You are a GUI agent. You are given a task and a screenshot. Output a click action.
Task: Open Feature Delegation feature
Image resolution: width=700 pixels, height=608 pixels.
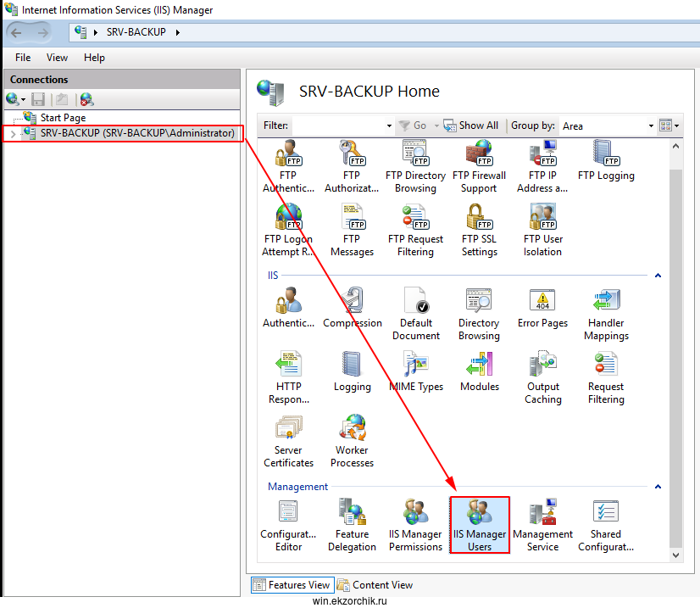tap(352, 526)
